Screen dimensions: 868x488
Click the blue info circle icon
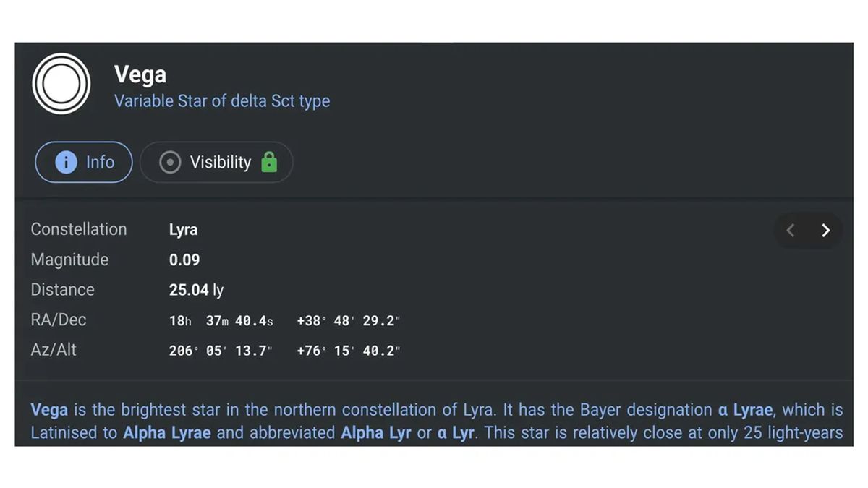tap(66, 162)
